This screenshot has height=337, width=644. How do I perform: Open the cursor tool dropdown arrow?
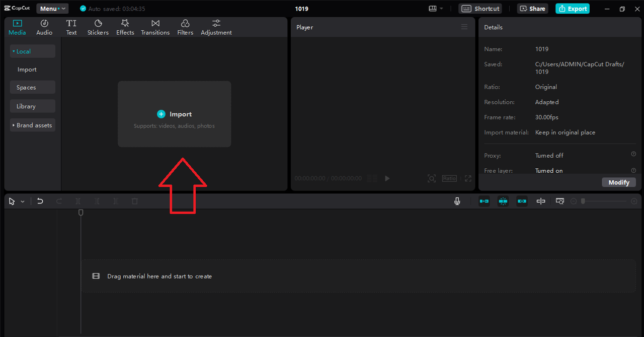(23, 201)
